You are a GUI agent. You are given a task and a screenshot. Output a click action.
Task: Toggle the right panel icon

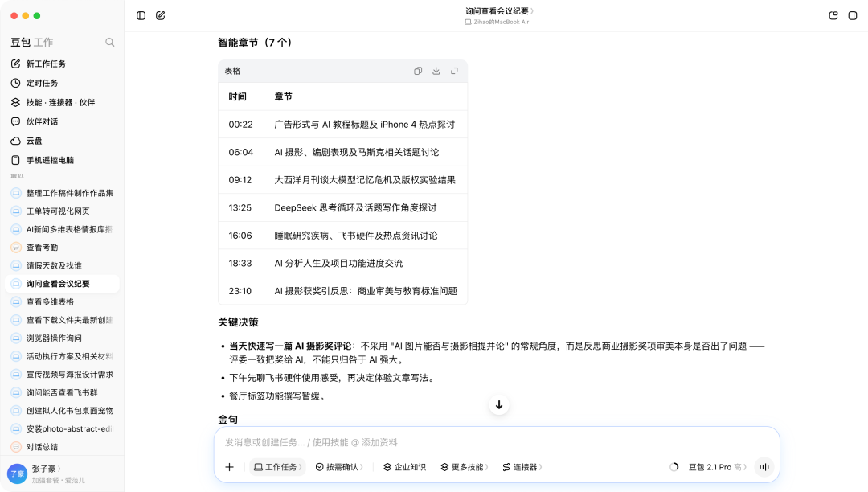[853, 15]
